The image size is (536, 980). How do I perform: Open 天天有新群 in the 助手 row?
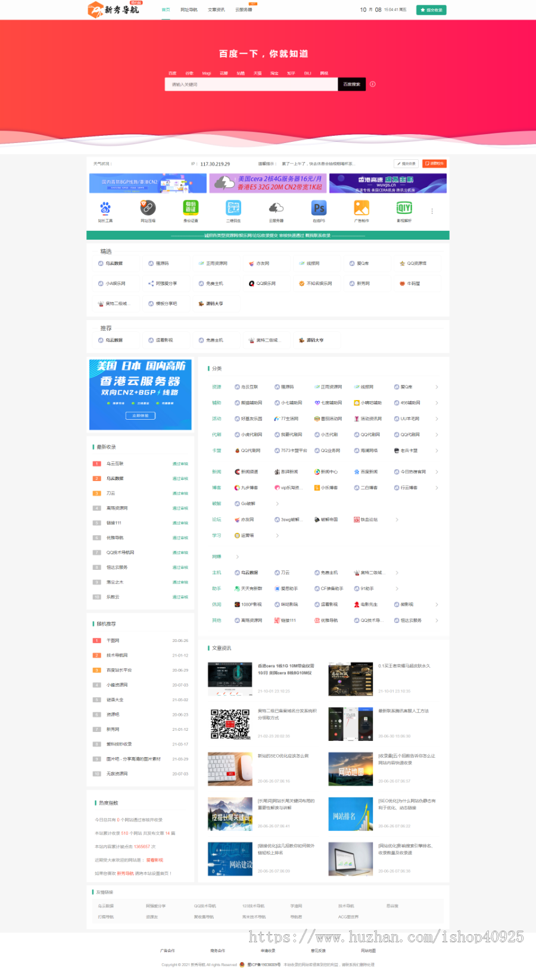point(248,588)
